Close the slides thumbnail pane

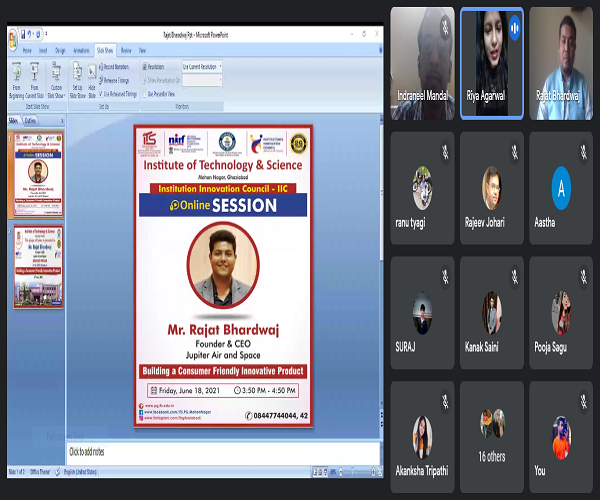pos(62,121)
